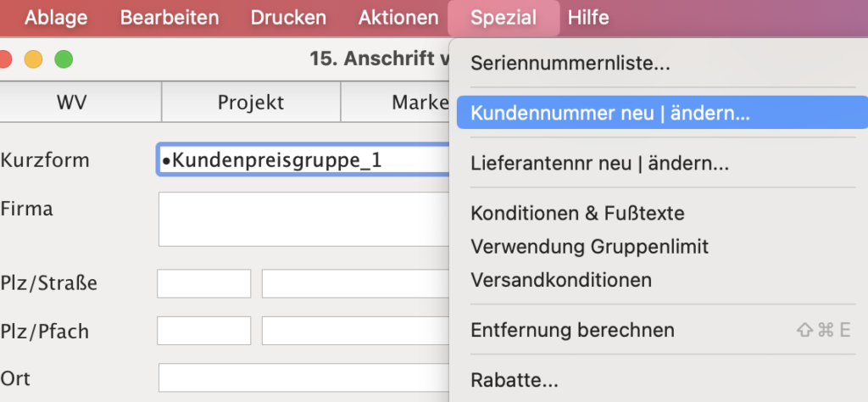Switch to the Projekt tab
868x402 pixels.
tap(250, 103)
